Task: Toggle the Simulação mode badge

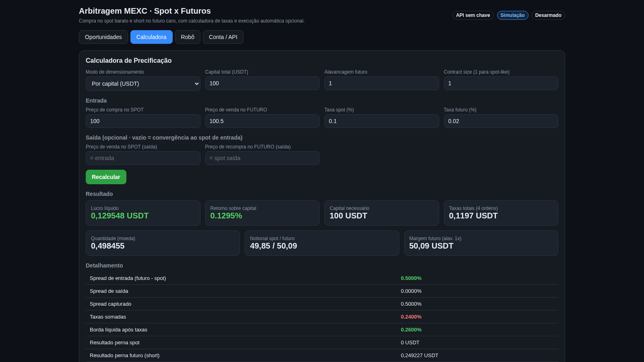Action: pyautogui.click(x=512, y=15)
